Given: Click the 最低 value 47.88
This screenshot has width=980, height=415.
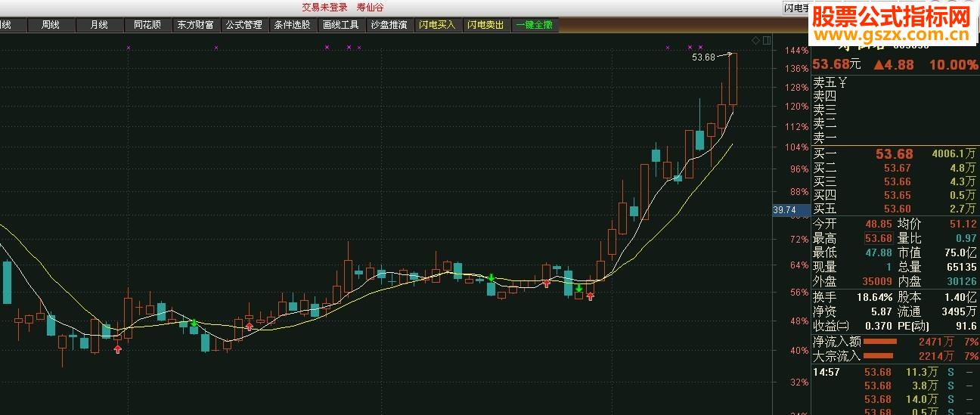Looking at the screenshot, I should click(879, 252).
